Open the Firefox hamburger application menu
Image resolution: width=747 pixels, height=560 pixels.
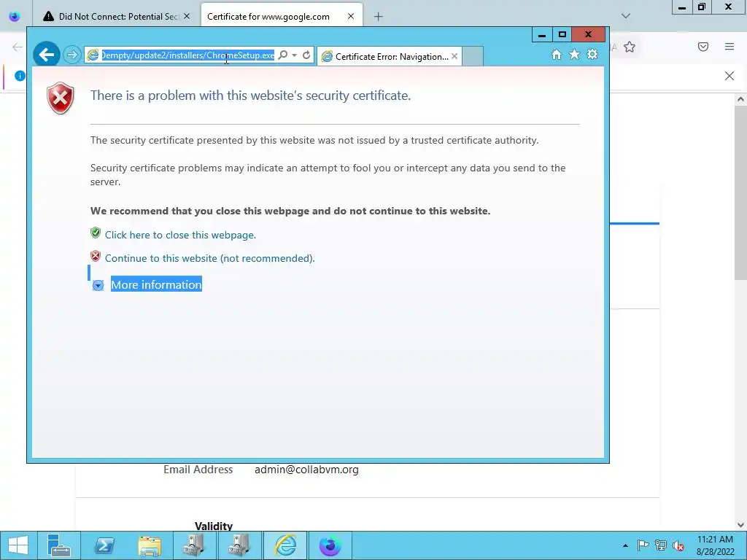[x=729, y=47]
